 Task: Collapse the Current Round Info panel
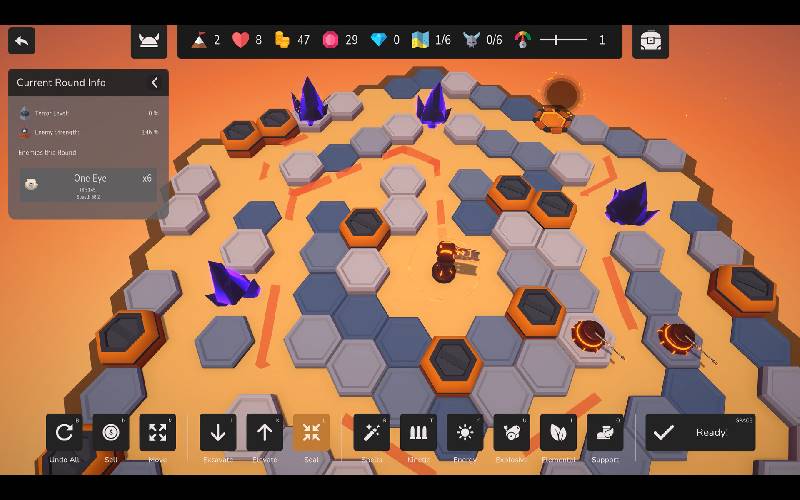[154, 83]
